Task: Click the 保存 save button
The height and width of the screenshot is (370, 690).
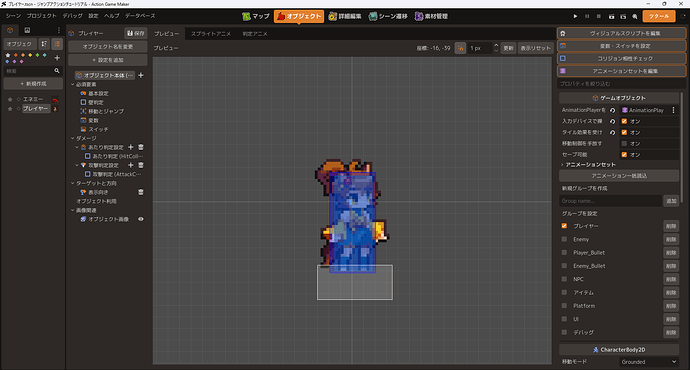Action: coord(136,33)
